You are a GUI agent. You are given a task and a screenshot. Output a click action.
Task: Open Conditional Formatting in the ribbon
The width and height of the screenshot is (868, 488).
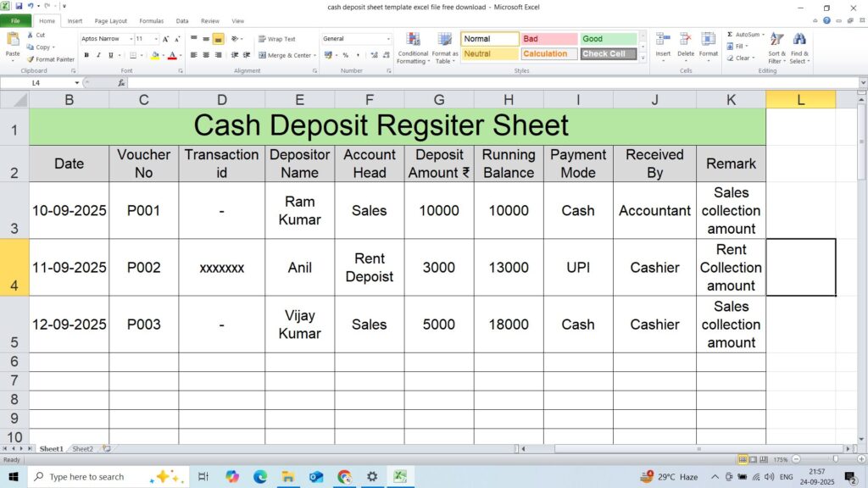pyautogui.click(x=413, y=47)
